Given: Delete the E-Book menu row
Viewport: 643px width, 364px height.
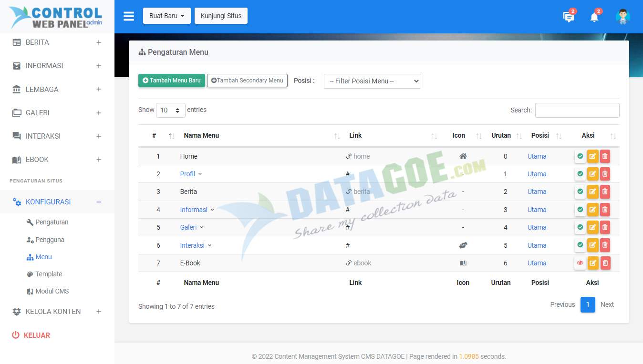Looking at the screenshot, I should [x=605, y=263].
